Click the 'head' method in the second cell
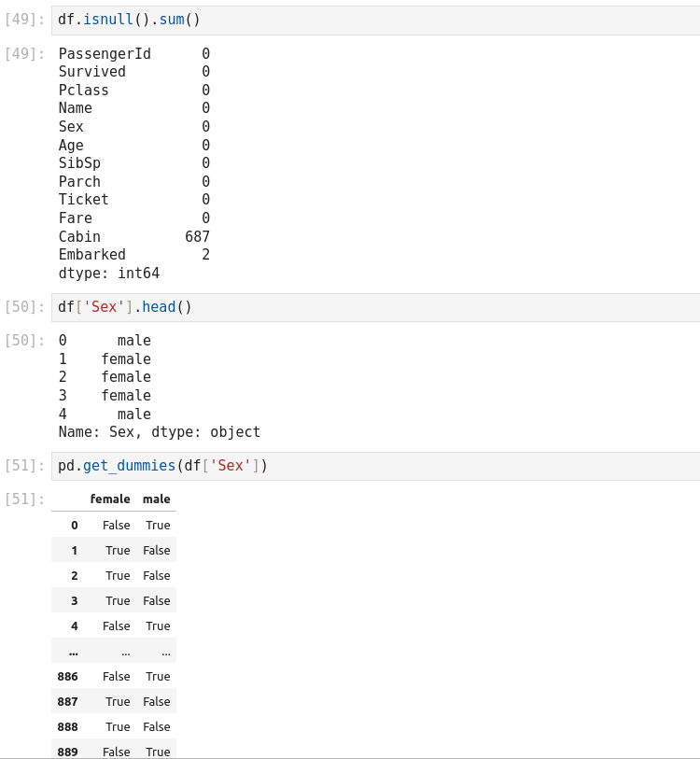This screenshot has height=759, width=700. pyautogui.click(x=159, y=307)
